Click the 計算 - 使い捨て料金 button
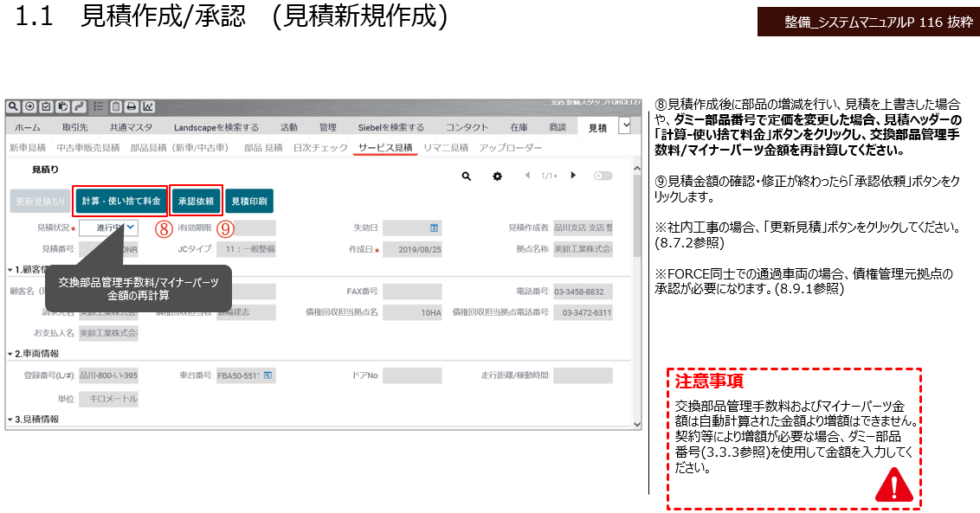 120,201
